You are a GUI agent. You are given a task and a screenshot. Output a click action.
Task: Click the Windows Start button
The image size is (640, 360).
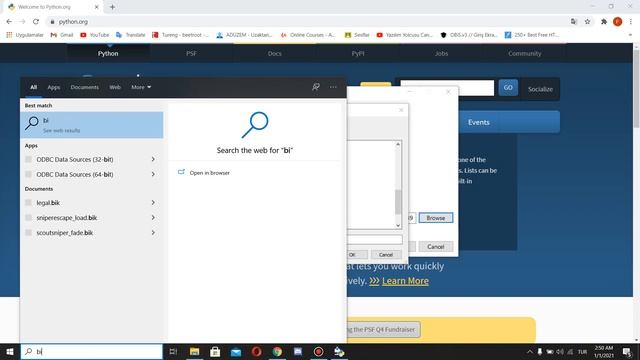tap(10, 351)
